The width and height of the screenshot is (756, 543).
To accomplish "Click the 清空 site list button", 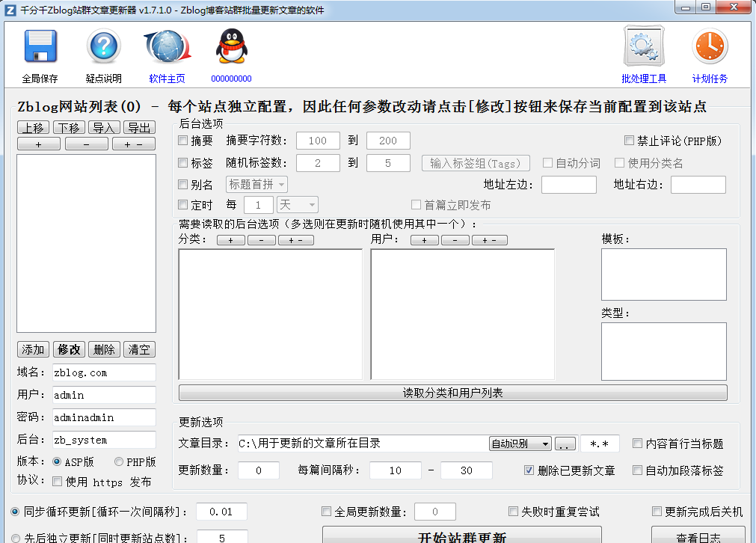I will coord(139,349).
